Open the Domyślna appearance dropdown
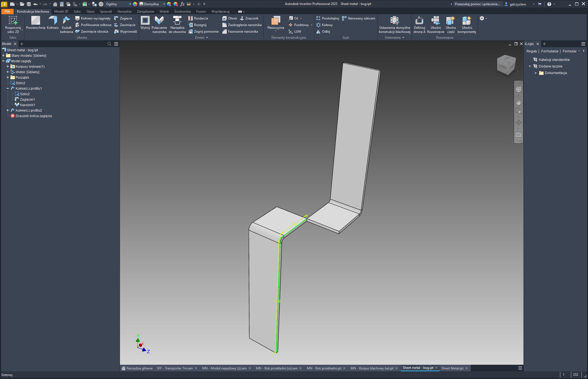This screenshot has width=588, height=379. pyautogui.click(x=152, y=4)
